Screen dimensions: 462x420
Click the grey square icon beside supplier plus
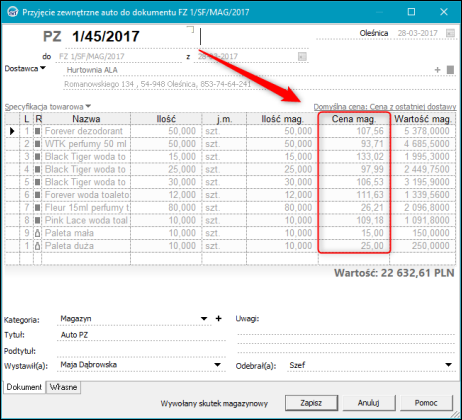coord(450,70)
